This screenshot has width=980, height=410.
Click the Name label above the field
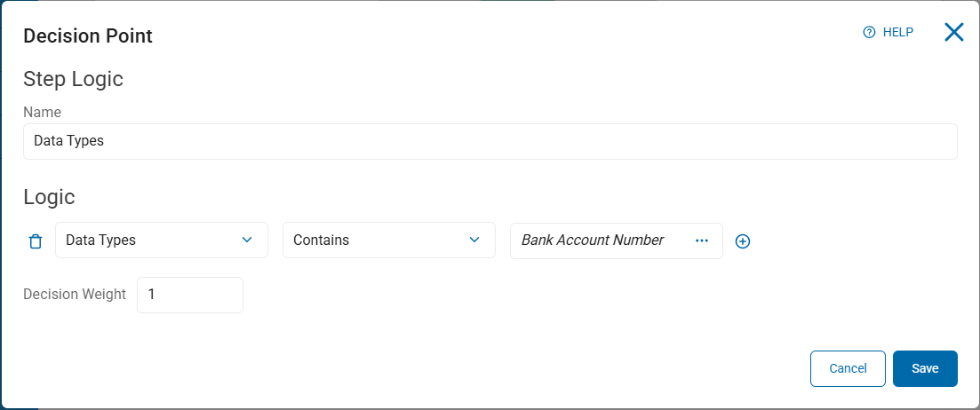pos(42,112)
